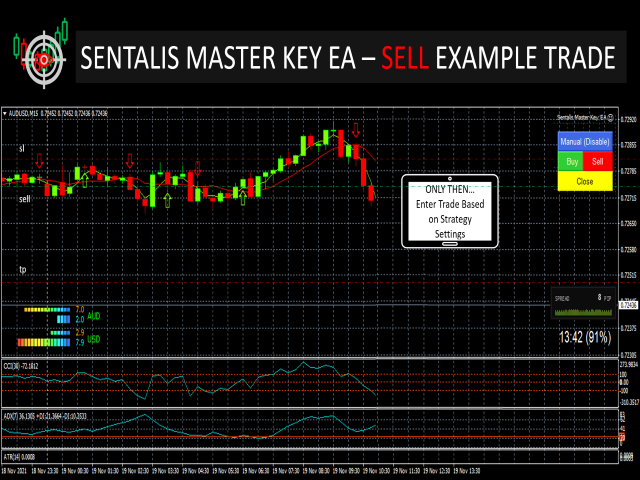Open the AUDUSD chart dropdown triangle
640x480 pixels.
tap(4, 113)
